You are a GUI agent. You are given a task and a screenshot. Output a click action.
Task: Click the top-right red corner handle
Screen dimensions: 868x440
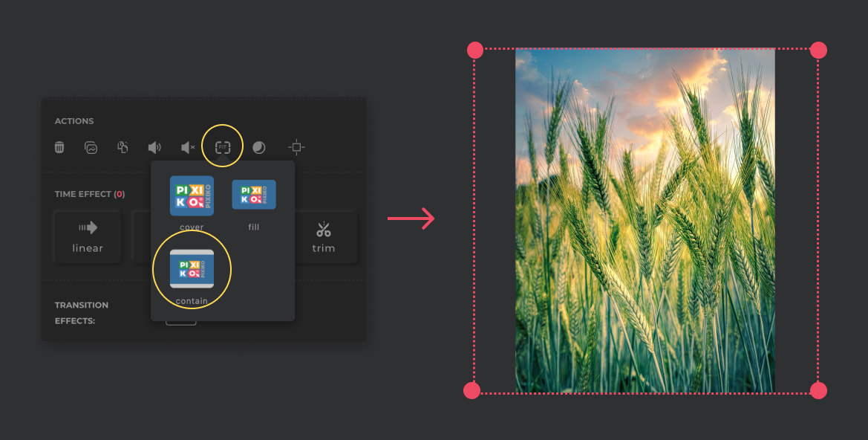[818, 51]
